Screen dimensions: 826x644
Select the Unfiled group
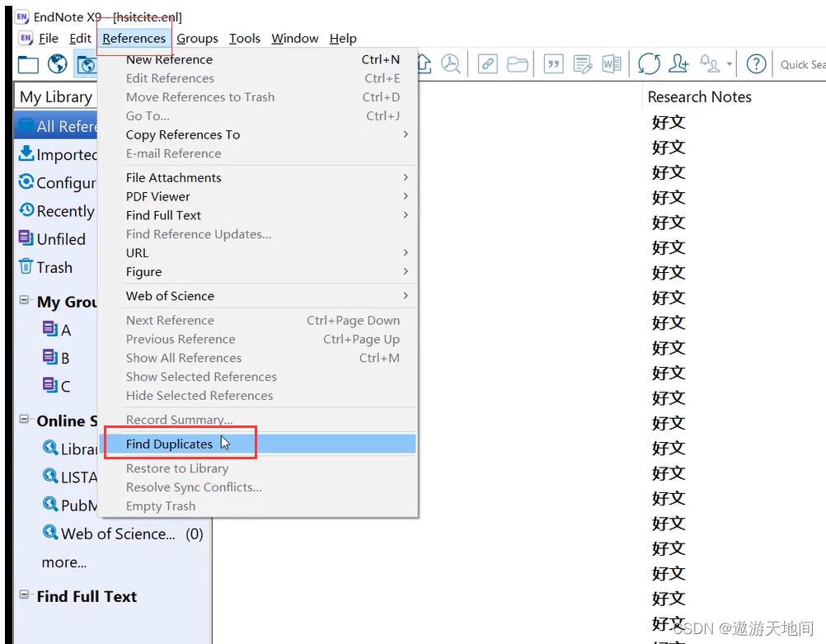click(52, 239)
